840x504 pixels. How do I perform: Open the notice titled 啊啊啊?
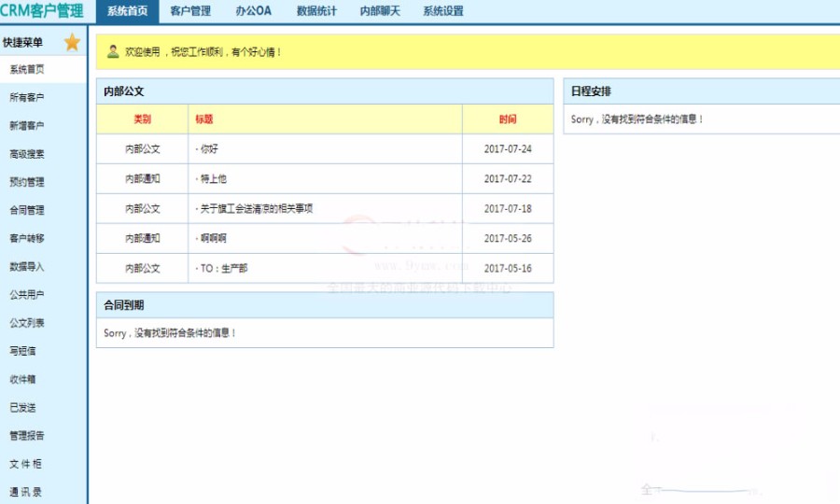(x=213, y=238)
